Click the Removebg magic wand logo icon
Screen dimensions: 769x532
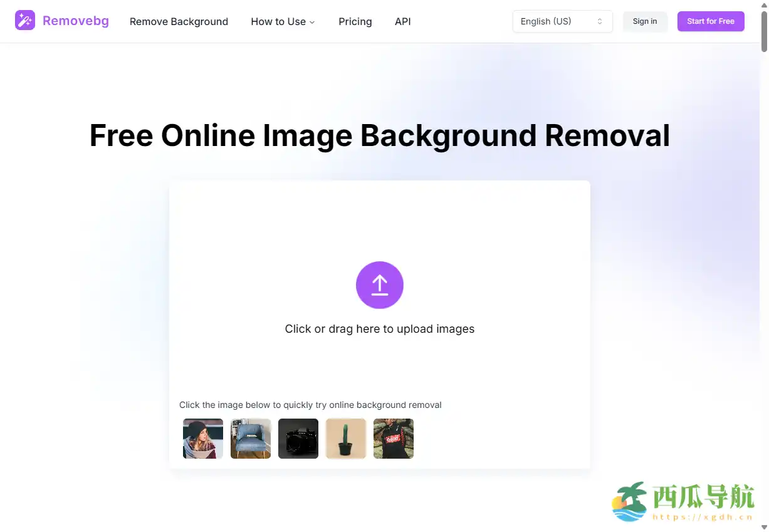(x=25, y=20)
